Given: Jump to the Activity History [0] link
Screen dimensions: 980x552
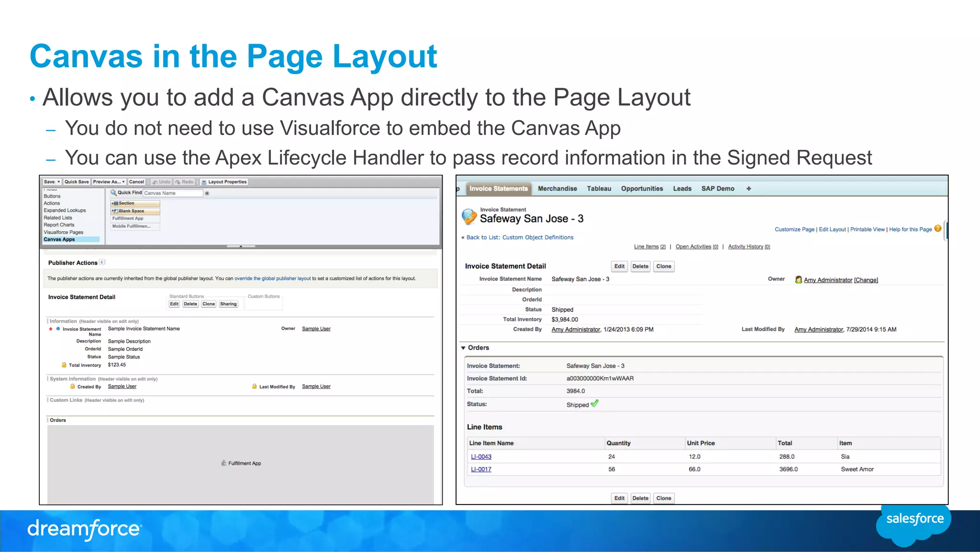Looking at the screenshot, I should point(749,247).
